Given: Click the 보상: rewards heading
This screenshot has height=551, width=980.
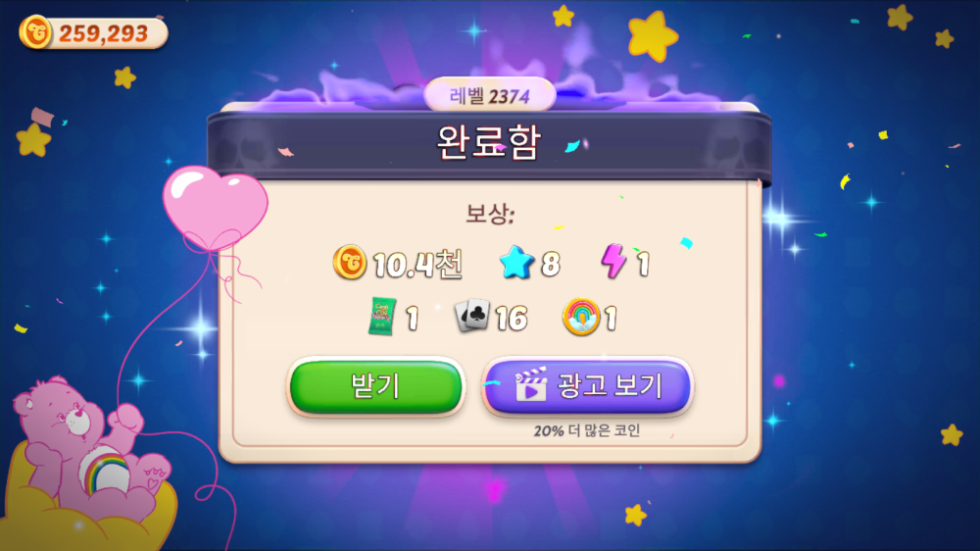Looking at the screenshot, I should pos(490,215).
